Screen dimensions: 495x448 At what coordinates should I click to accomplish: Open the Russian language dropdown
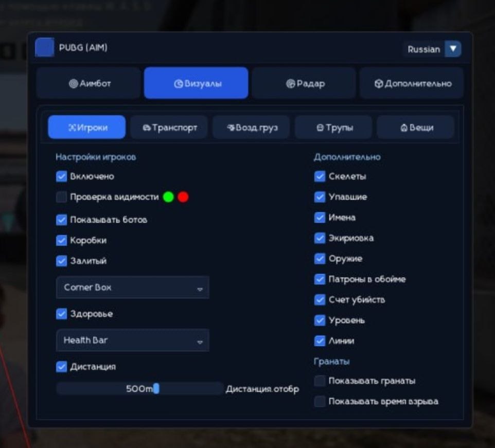432,49
